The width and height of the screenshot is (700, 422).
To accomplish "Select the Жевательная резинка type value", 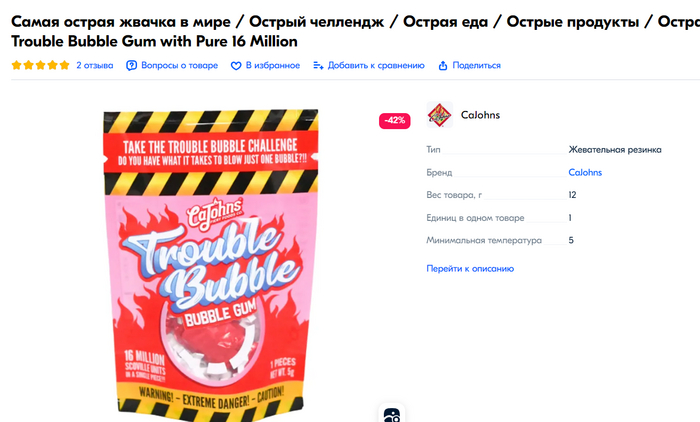I will 615,150.
